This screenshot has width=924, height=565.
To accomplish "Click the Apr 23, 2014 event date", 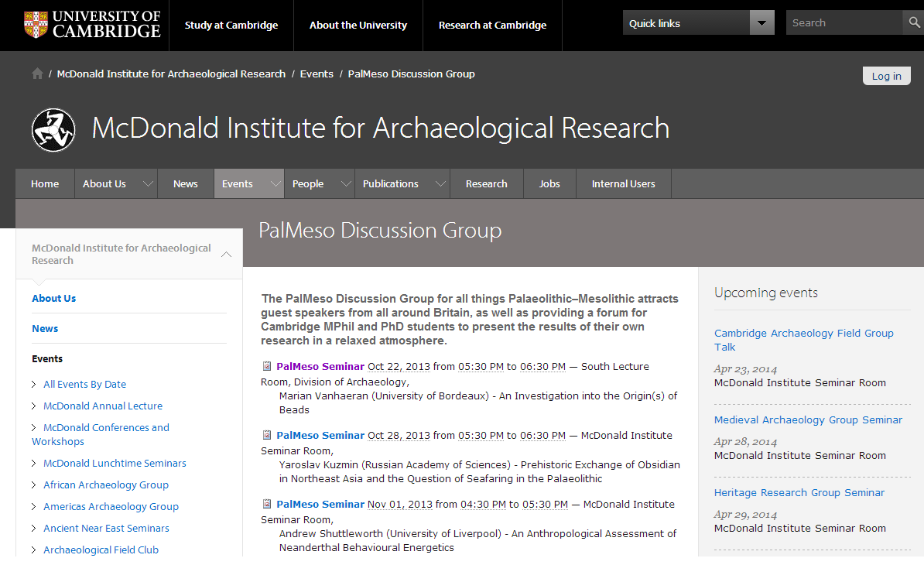I will pyautogui.click(x=745, y=369).
